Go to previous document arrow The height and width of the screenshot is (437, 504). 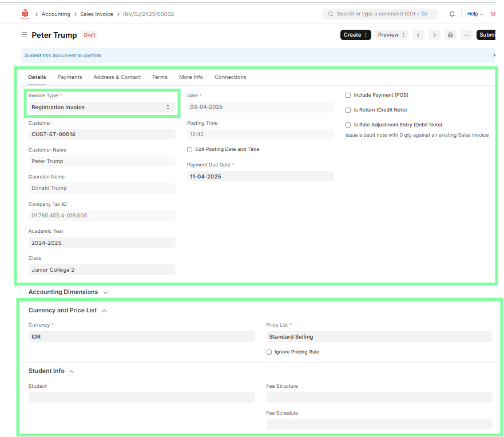click(419, 35)
